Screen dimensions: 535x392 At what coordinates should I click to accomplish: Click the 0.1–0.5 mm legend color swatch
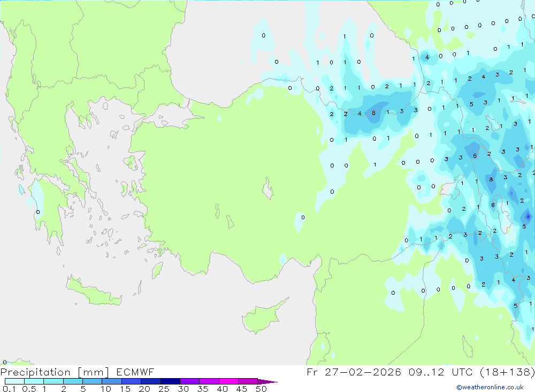click(14, 381)
